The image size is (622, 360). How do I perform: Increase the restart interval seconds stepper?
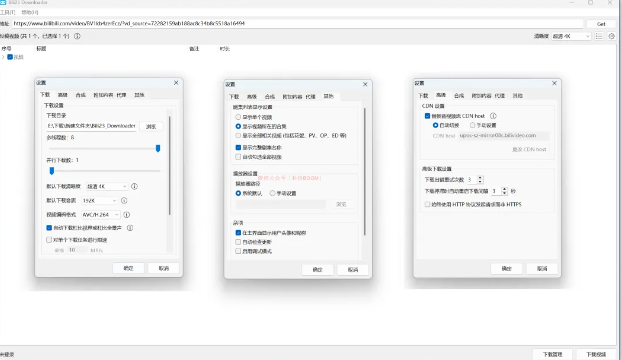(505, 189)
